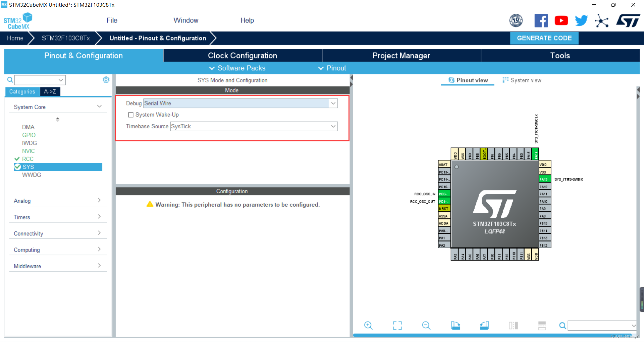Collapse the System Core category
Viewport: 644px width, 342px height.
(58, 107)
